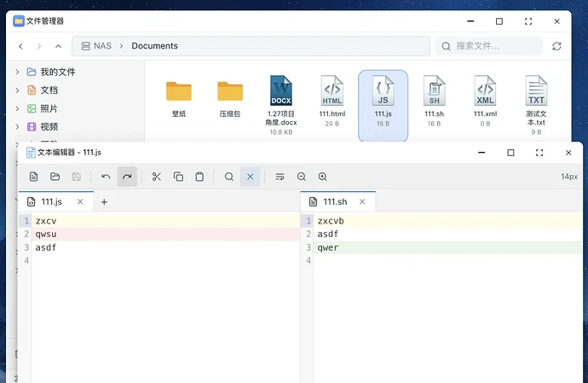Toggle the highlighted compare mode X button
Screen dimensions: 588x383
(250, 177)
